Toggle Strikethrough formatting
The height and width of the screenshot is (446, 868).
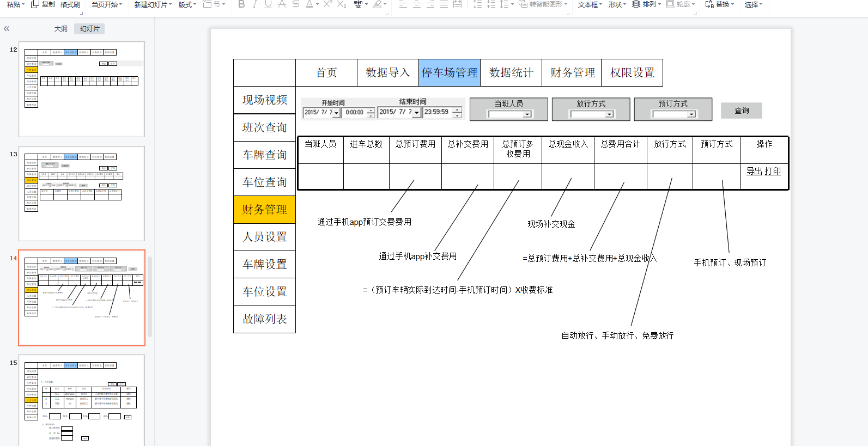click(x=295, y=4)
